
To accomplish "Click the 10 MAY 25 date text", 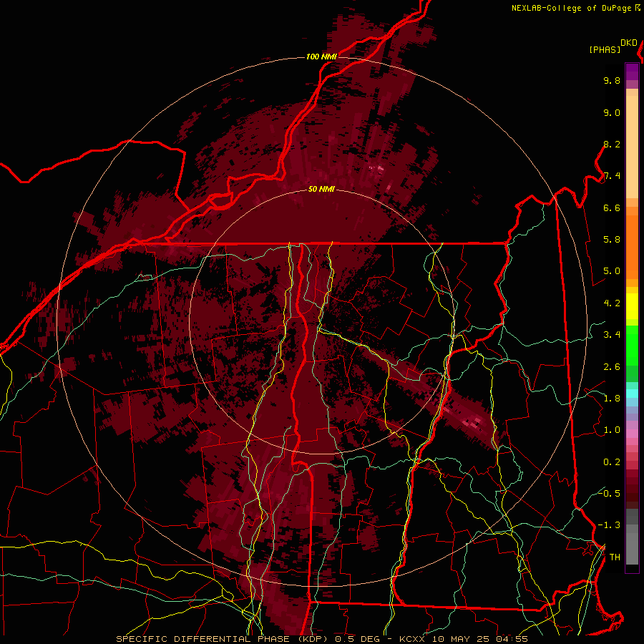I will (x=462, y=639).
